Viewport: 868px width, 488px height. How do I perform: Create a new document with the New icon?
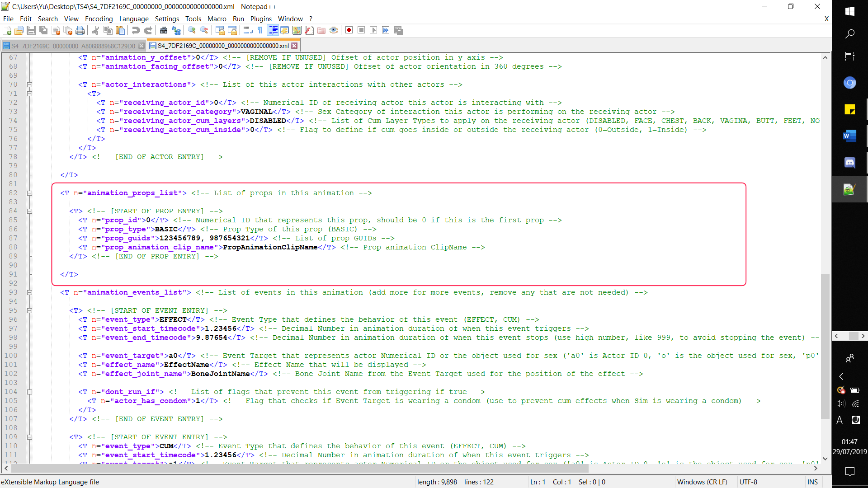pos(7,30)
